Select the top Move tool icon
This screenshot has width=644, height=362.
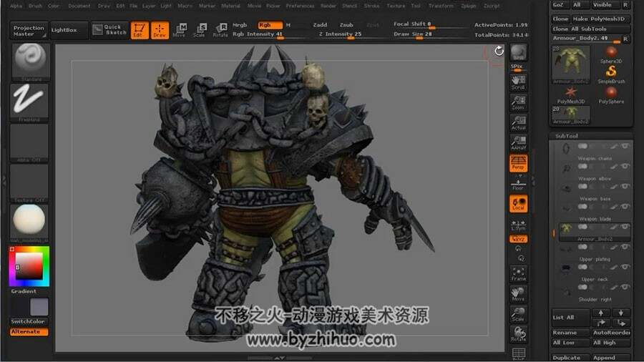tap(180, 30)
